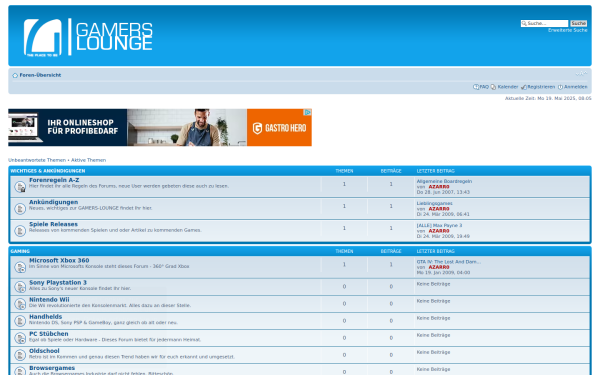The width and height of the screenshot is (600, 375).
Task: Click the Registrieren checkmark icon
Action: [523, 87]
